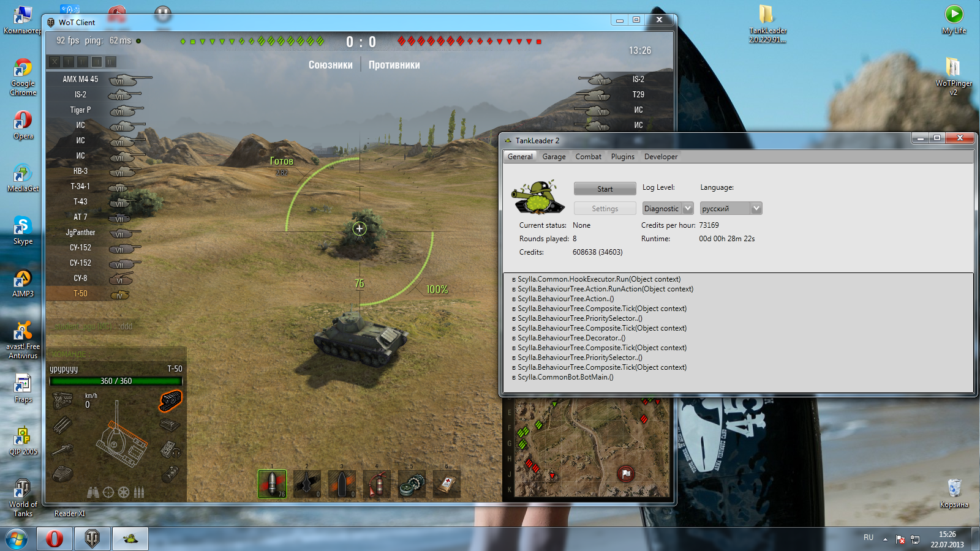Viewport: 980px width, 551px height.
Task: Select AP shell slot 1 with 76 rounds
Action: point(272,484)
